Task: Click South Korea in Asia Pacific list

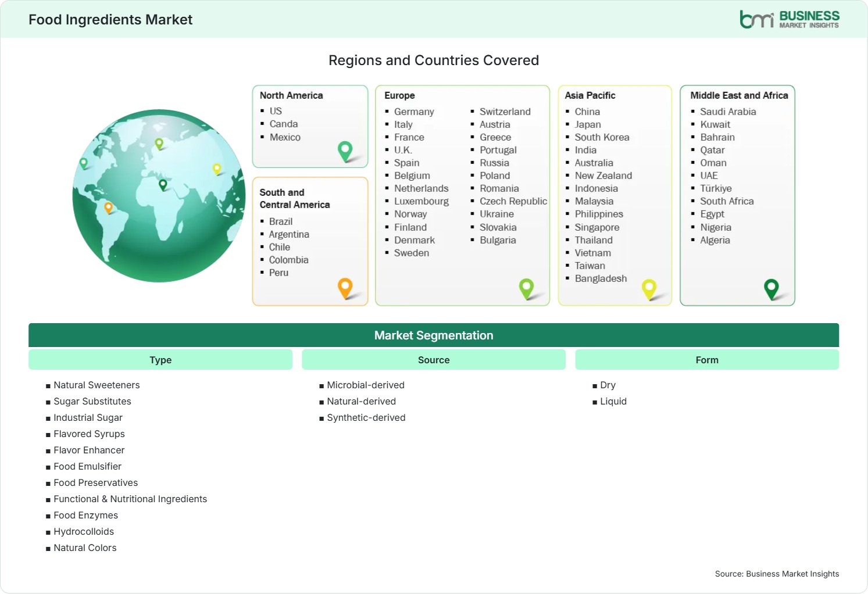Action: point(602,137)
